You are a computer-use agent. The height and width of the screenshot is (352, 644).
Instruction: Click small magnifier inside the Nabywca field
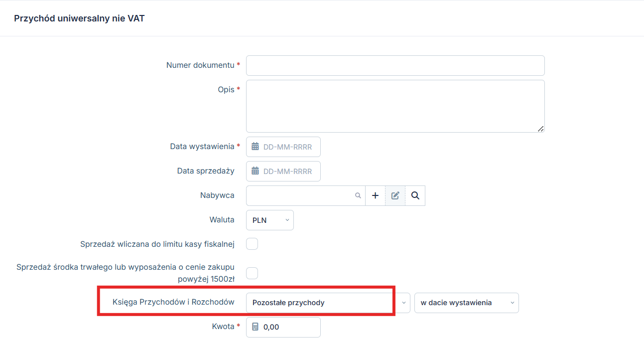[x=358, y=196]
